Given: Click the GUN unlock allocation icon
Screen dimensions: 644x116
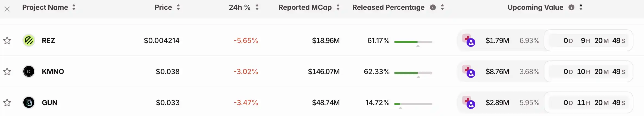Looking at the screenshot, I should click(469, 103).
